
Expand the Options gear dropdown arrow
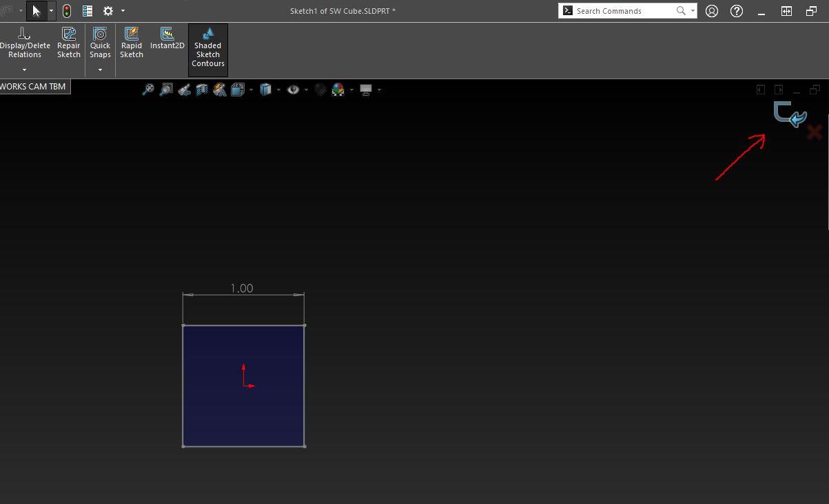(123, 11)
